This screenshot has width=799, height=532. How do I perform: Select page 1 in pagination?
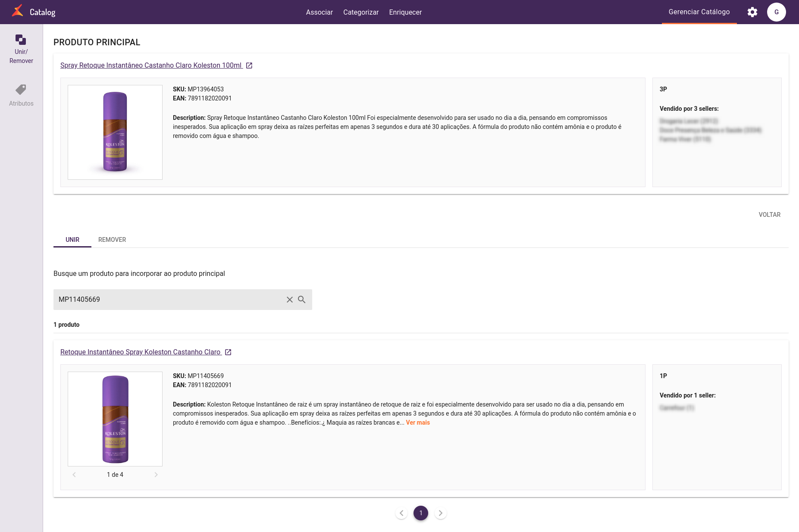[421, 513]
